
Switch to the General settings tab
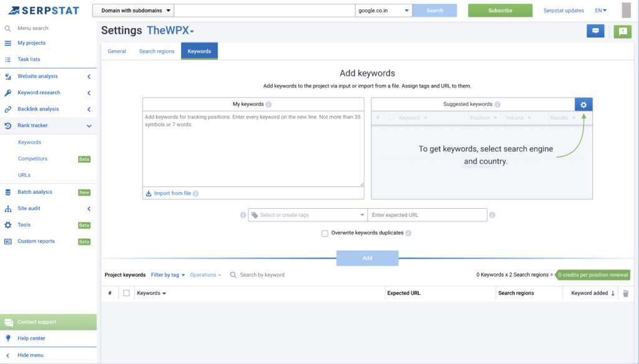click(117, 51)
